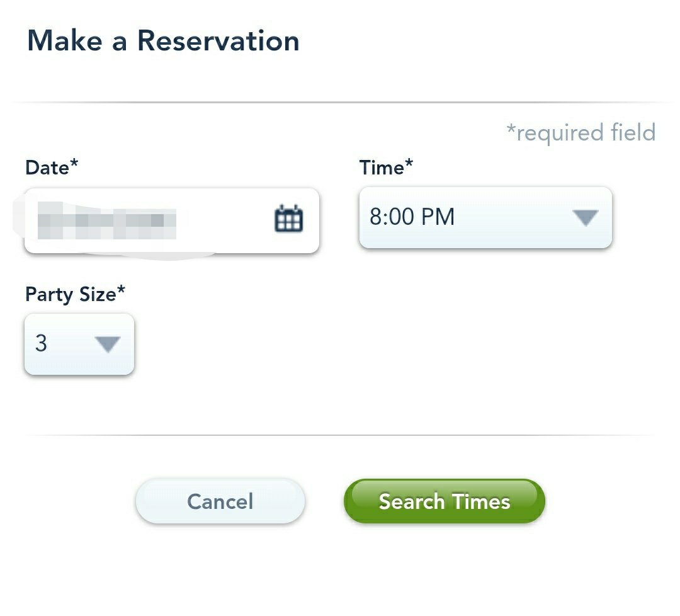The width and height of the screenshot is (680, 616).
Task: Click the Time dropdown arrow triangle
Action: tap(585, 218)
